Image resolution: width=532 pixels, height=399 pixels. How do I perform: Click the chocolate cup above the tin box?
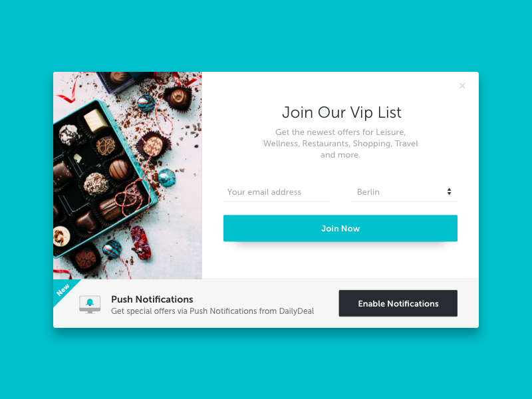179,98
